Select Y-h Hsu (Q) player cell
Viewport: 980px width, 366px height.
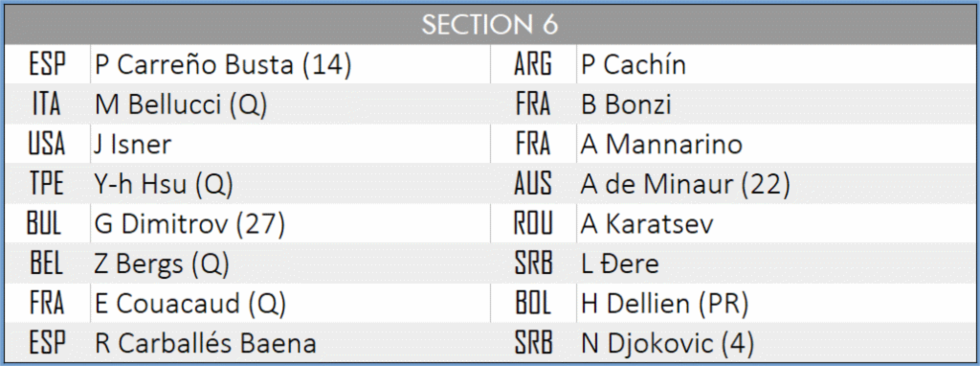pyautogui.click(x=290, y=183)
